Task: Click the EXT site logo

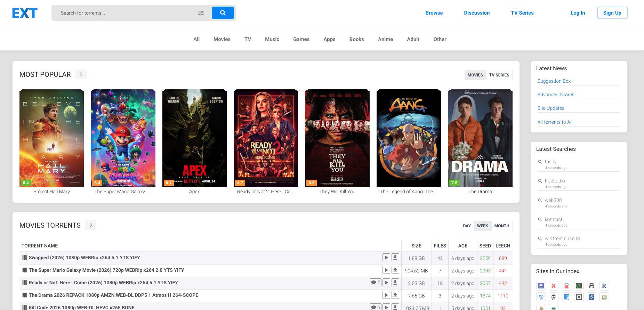Action: tap(25, 13)
